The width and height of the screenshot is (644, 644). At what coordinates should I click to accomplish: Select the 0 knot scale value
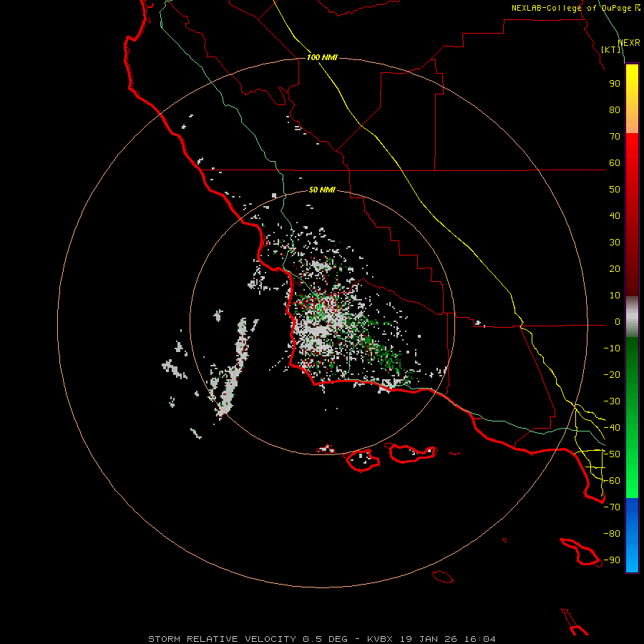(618, 322)
